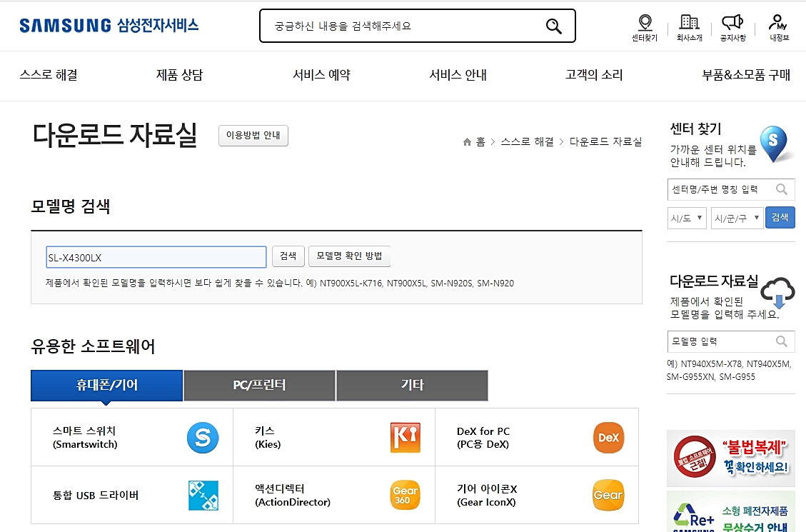The height and width of the screenshot is (532, 806).
Task: Switch to the 기타 tab
Action: (412, 385)
